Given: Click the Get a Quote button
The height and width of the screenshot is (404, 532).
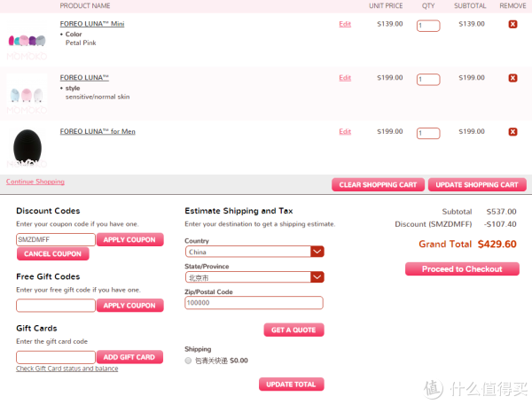Looking at the screenshot, I should (293, 330).
